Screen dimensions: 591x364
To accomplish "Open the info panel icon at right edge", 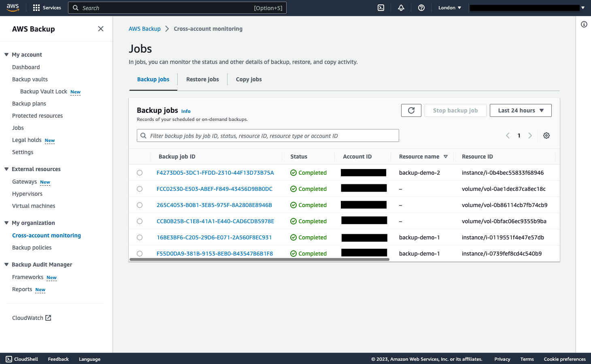I will pyautogui.click(x=584, y=24).
